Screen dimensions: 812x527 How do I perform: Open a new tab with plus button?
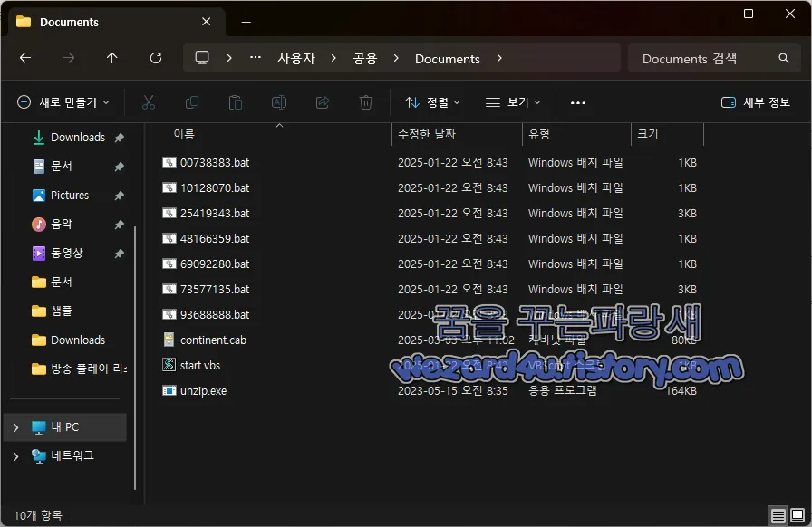[246, 23]
